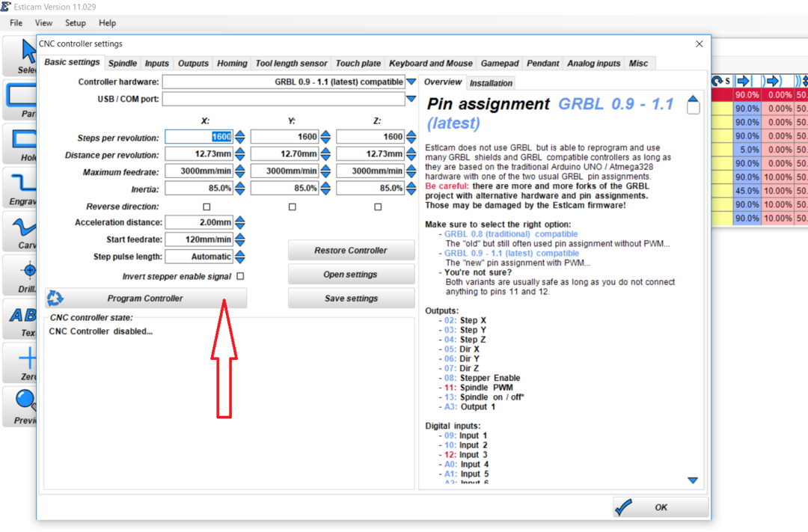
Task: Pick the Carve tool icon
Action: coord(21,231)
